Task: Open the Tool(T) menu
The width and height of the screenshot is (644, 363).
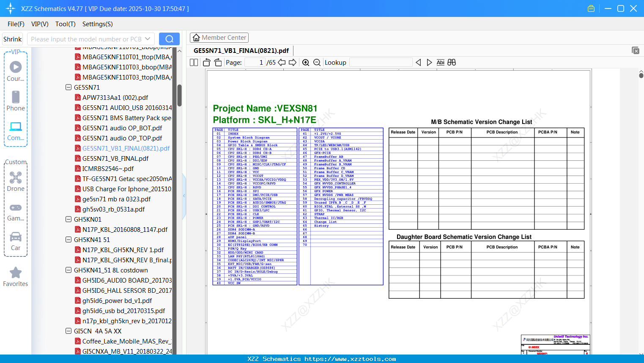Action: (x=66, y=24)
